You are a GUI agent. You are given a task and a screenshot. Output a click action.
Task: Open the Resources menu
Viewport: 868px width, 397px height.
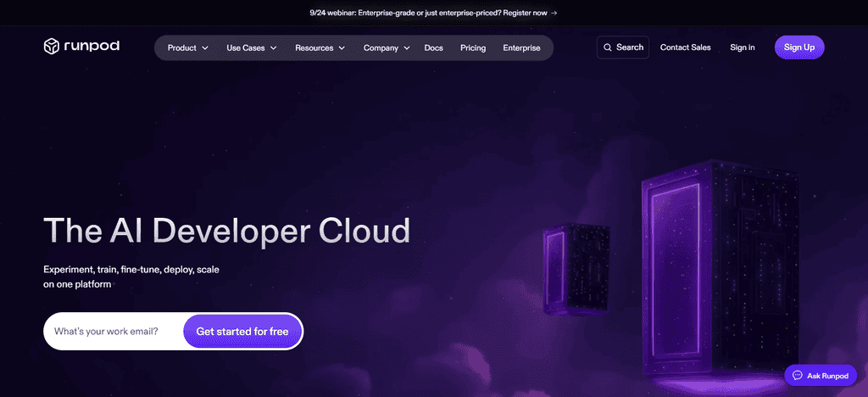click(x=320, y=48)
